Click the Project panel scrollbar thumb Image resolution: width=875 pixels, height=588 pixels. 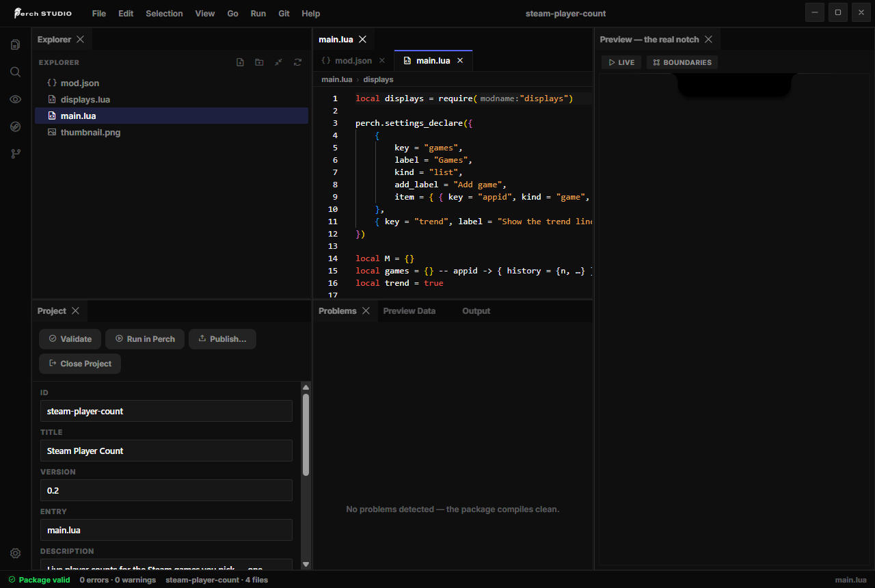tap(306, 435)
